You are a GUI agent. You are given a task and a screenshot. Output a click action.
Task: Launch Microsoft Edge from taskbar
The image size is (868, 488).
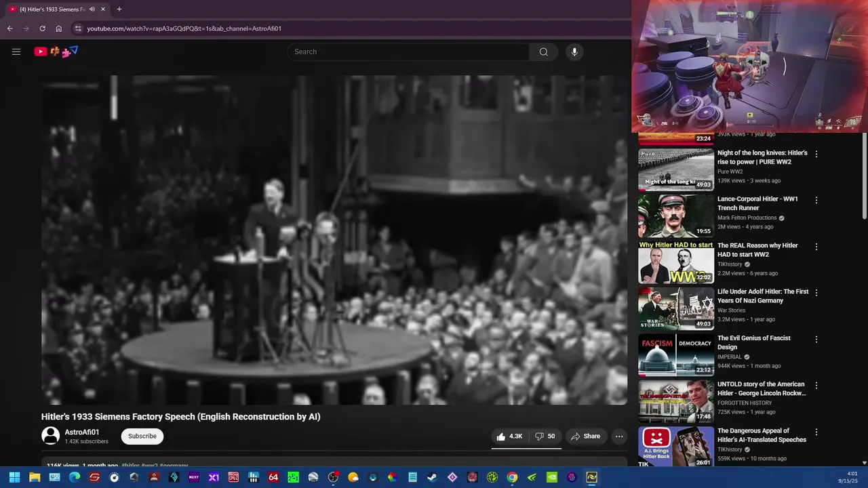click(75, 478)
